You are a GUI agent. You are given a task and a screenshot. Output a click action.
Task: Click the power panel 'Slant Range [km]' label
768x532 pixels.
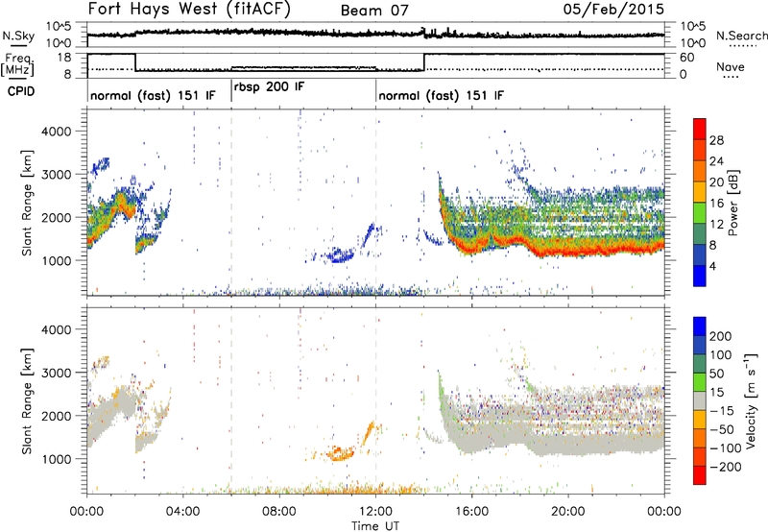(x=27, y=203)
